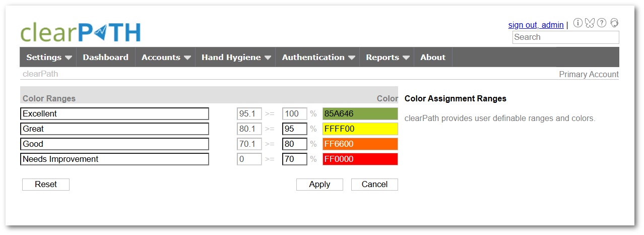This screenshot has height=235, width=644.
Task: Click the Needs Improvement lower limit field 0
Action: tap(249, 159)
